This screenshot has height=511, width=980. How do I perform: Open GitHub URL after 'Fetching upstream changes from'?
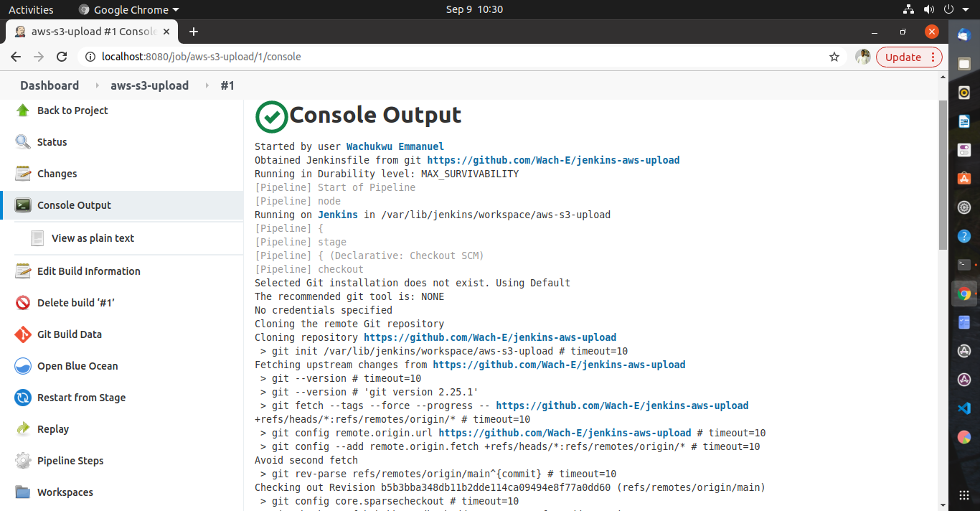tap(559, 365)
